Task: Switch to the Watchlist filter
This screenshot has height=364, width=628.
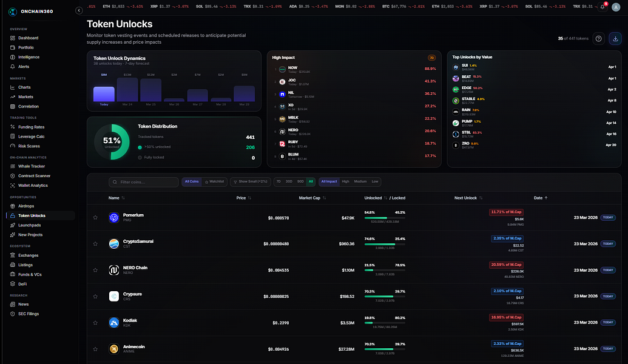Action: coord(214,182)
